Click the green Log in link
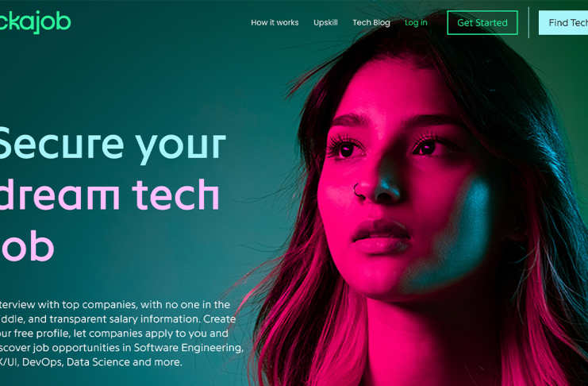 [x=416, y=23]
